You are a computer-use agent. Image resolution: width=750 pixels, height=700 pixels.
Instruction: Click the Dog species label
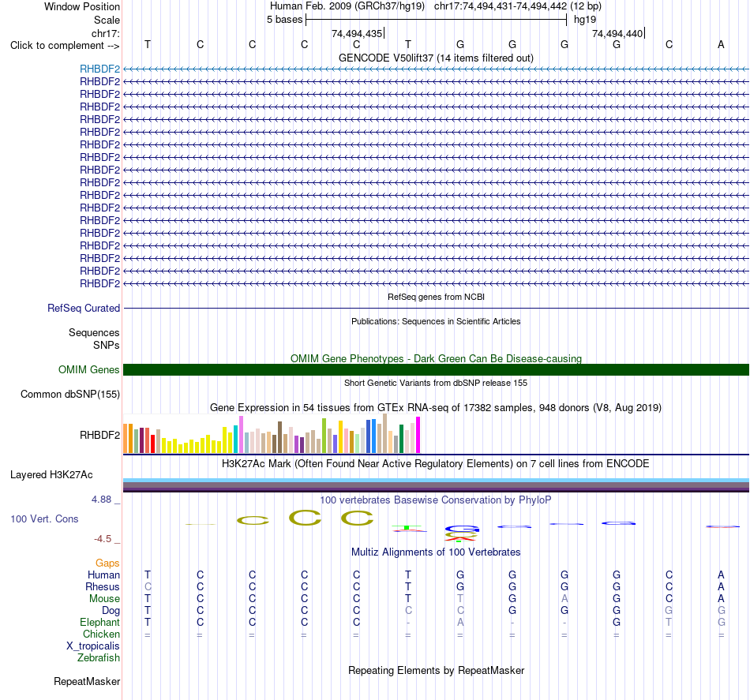coord(111,611)
